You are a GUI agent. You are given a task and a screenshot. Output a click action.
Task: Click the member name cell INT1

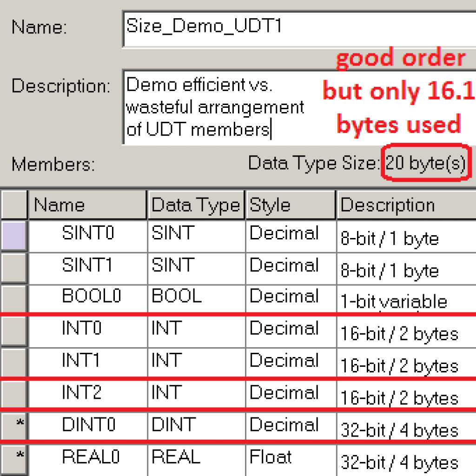pos(88,363)
